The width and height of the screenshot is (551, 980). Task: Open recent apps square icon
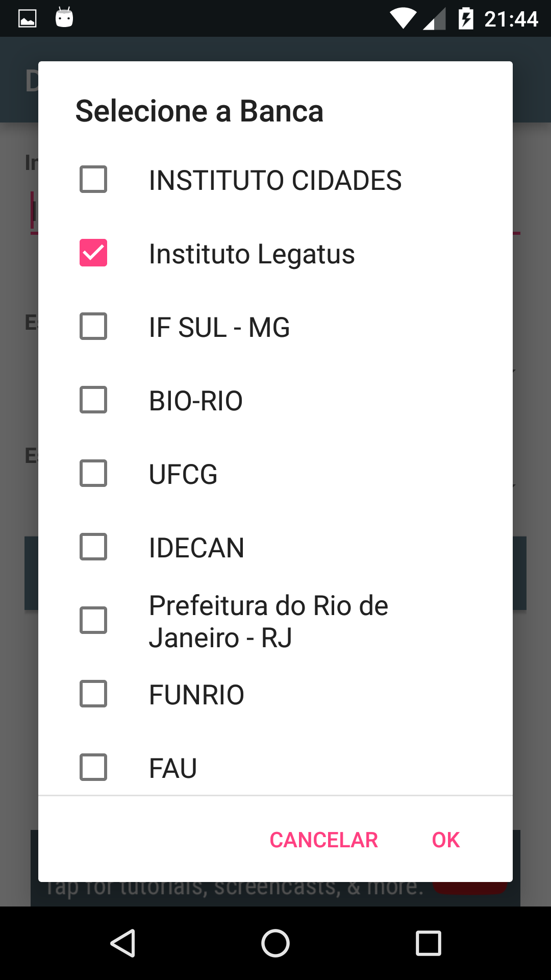click(428, 943)
